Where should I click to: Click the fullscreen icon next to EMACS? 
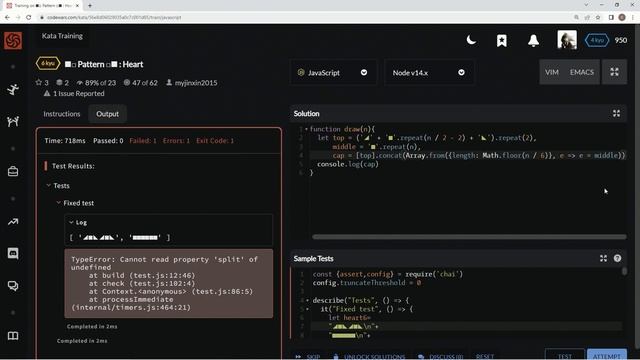(x=614, y=72)
